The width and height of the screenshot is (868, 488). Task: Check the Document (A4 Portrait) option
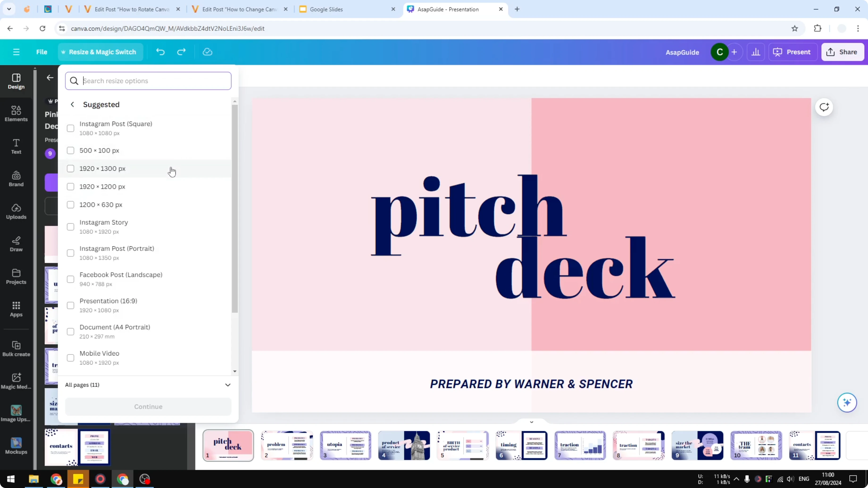pyautogui.click(x=71, y=332)
